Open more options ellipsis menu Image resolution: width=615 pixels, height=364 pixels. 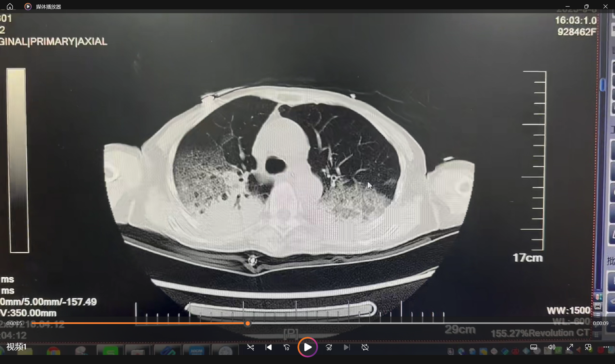click(x=606, y=347)
